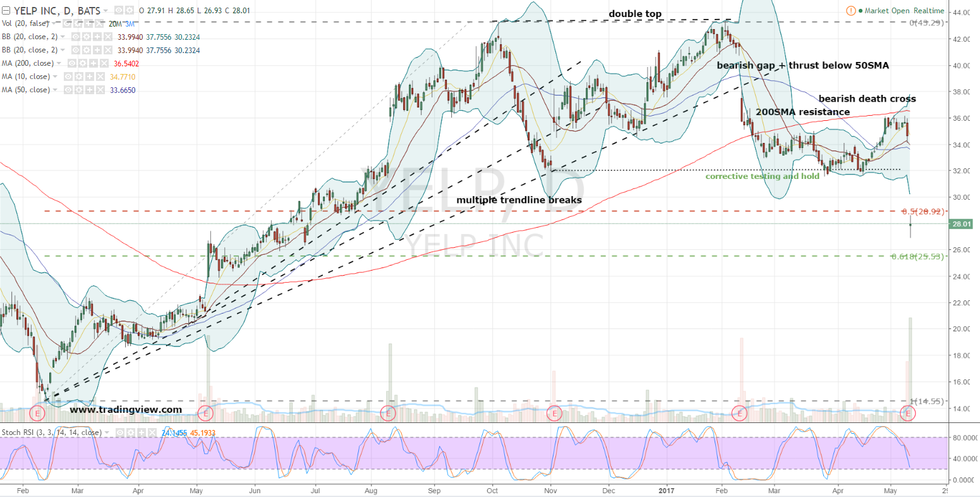Click the 1(14.55) Fibonacci level label

coord(927,402)
